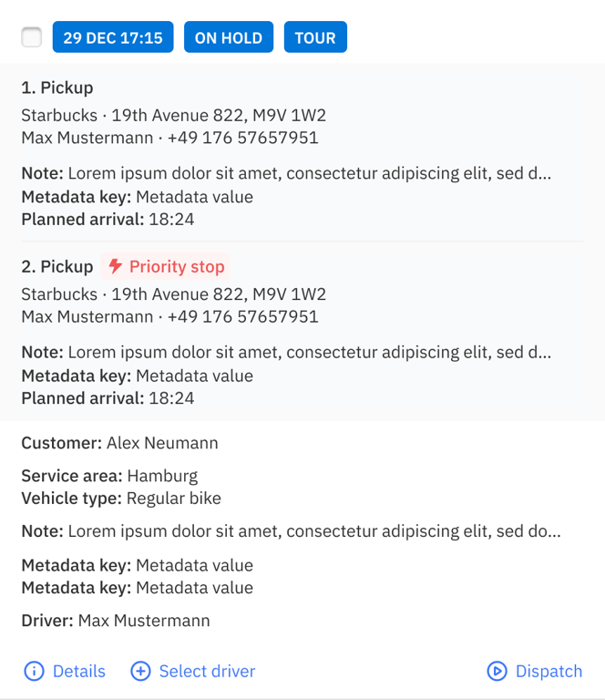The width and height of the screenshot is (605, 700).
Task: Tick the order selection checkbox
Action: [32, 37]
